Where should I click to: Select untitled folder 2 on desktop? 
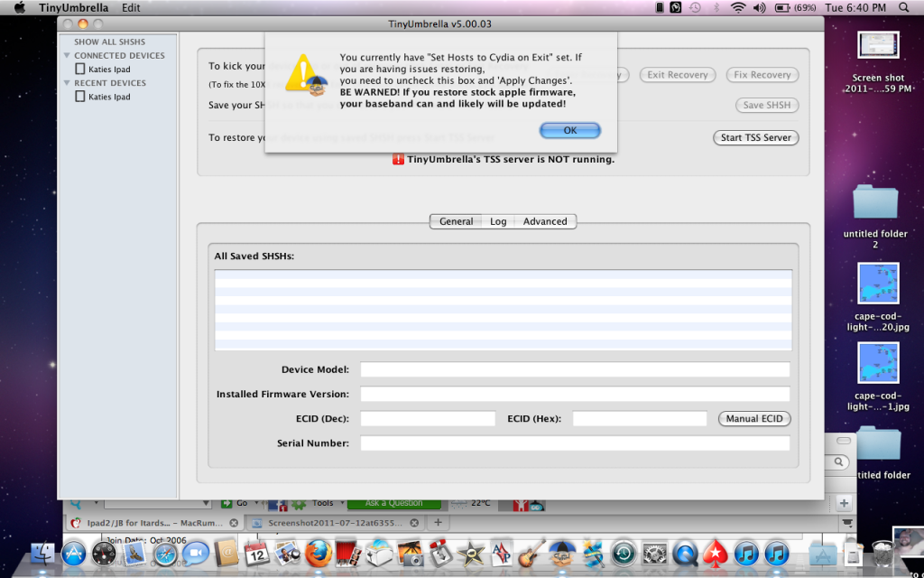[x=875, y=216]
